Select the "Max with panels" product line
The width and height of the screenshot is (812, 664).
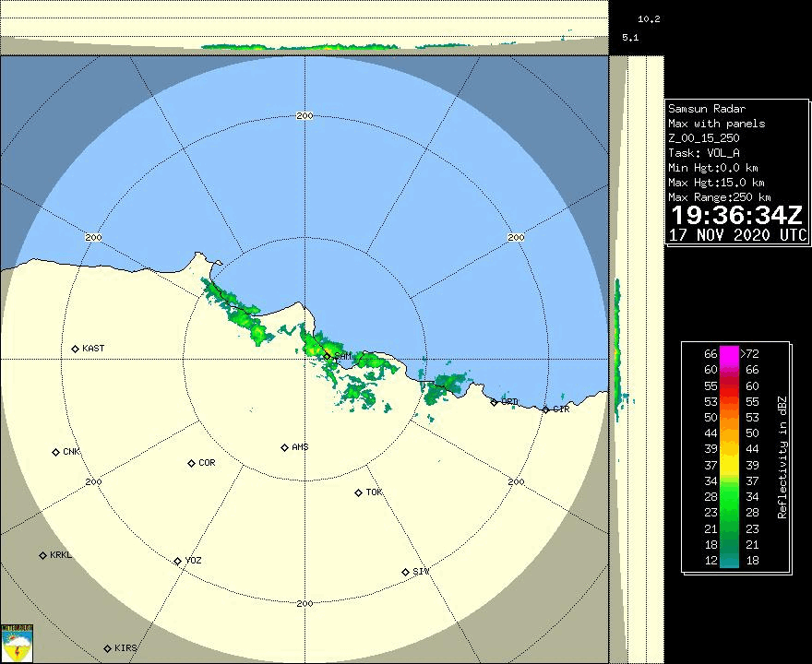[717, 124]
